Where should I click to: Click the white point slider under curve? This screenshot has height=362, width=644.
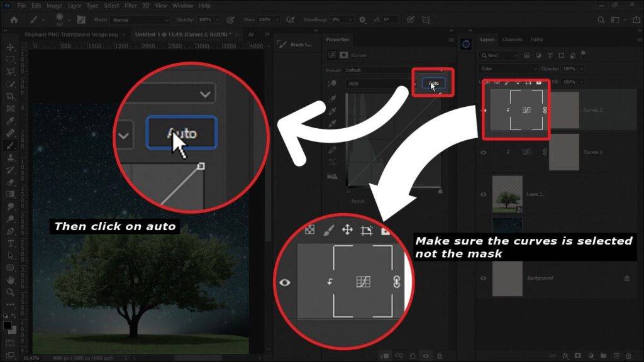[440, 191]
